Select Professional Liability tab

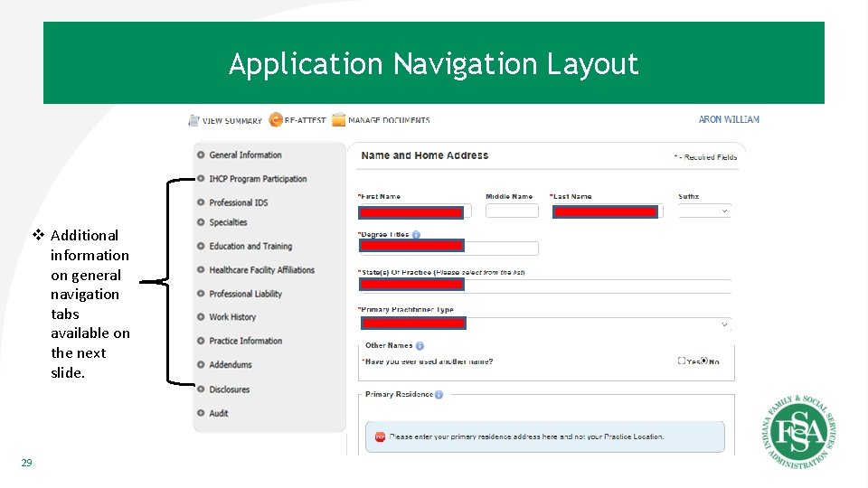click(246, 293)
